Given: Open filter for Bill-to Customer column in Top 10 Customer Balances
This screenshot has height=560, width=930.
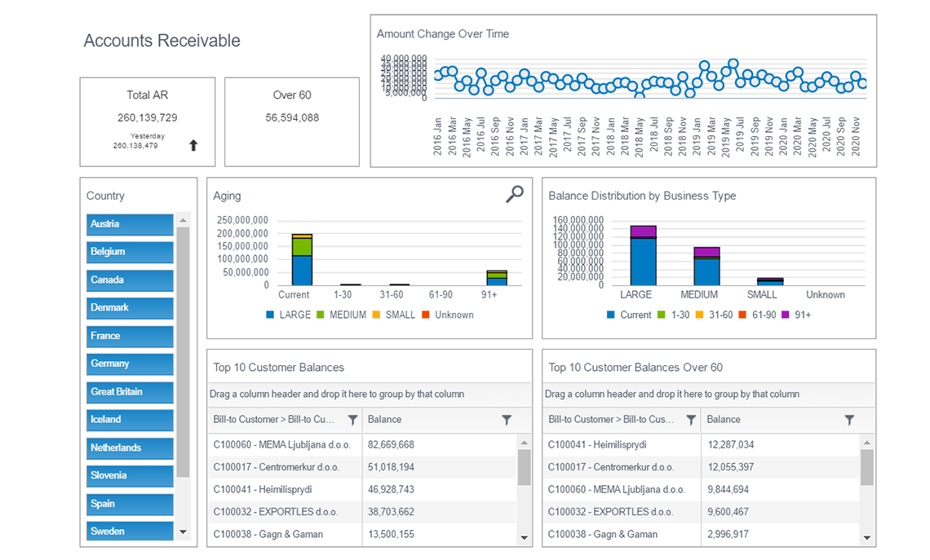Looking at the screenshot, I should [352, 420].
